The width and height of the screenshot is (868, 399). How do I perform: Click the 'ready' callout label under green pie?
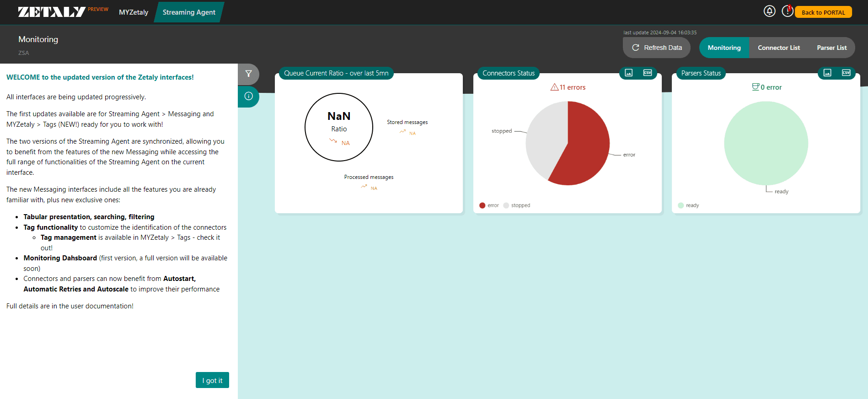782,192
